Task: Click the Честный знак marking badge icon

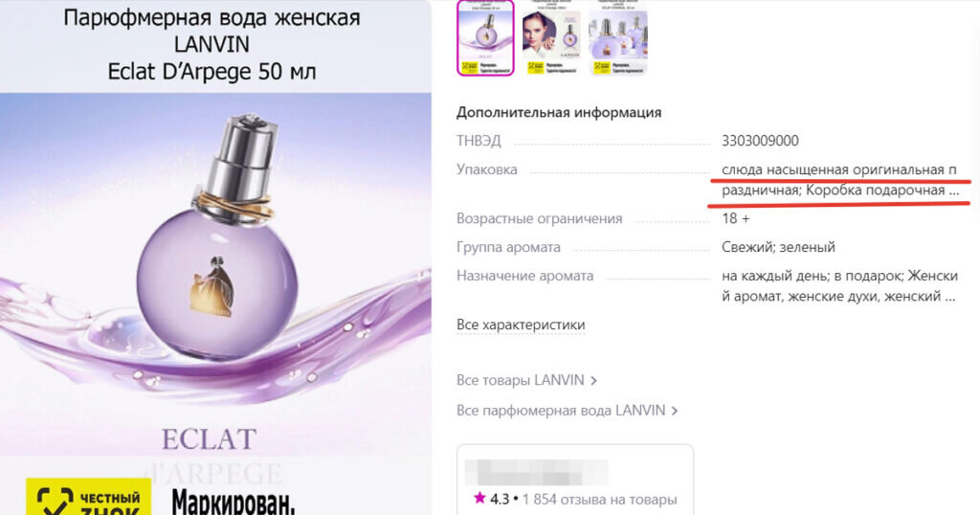Action: coord(88,497)
